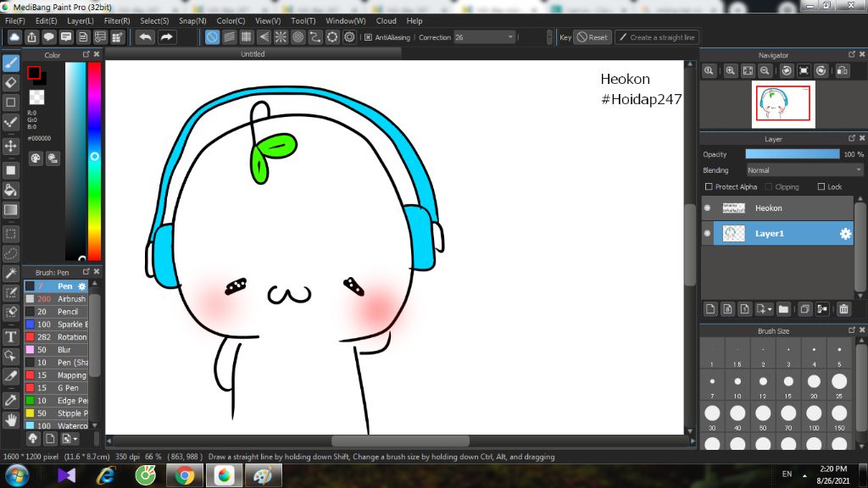
Task: Zoom out using the Navigator magnifier minus
Action: click(765, 71)
